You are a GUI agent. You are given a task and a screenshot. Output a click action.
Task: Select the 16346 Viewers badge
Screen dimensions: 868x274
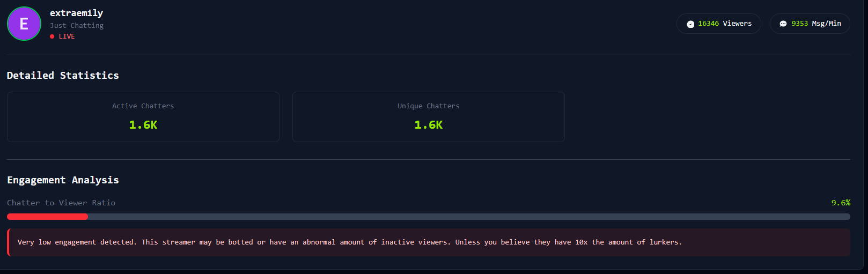719,24
